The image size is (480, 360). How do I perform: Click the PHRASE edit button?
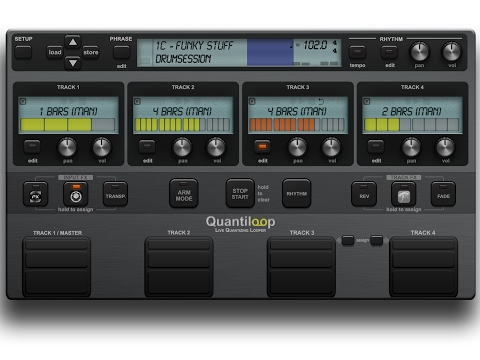(121, 52)
